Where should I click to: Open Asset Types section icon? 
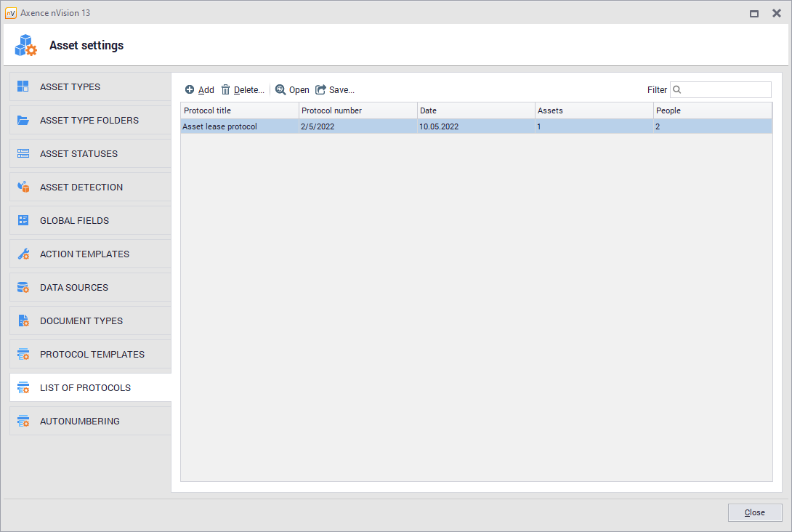click(x=23, y=87)
